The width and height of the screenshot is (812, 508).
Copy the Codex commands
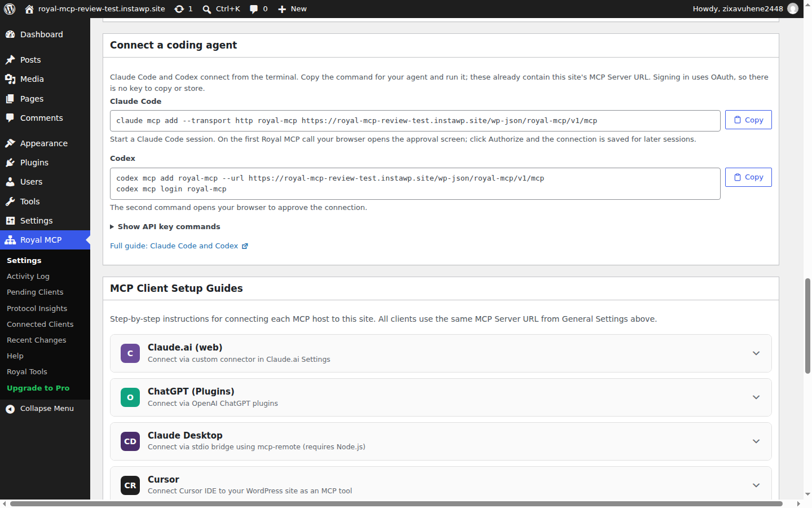pos(748,177)
